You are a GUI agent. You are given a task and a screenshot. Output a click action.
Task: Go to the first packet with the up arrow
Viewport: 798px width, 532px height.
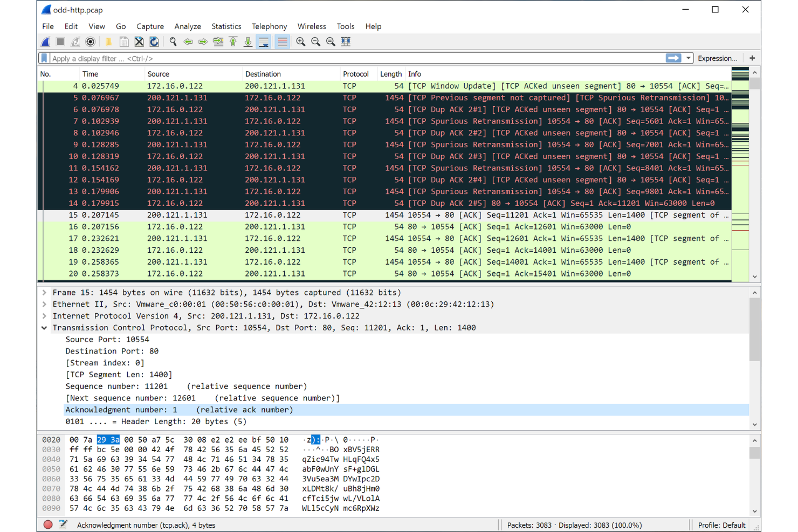[233, 42]
